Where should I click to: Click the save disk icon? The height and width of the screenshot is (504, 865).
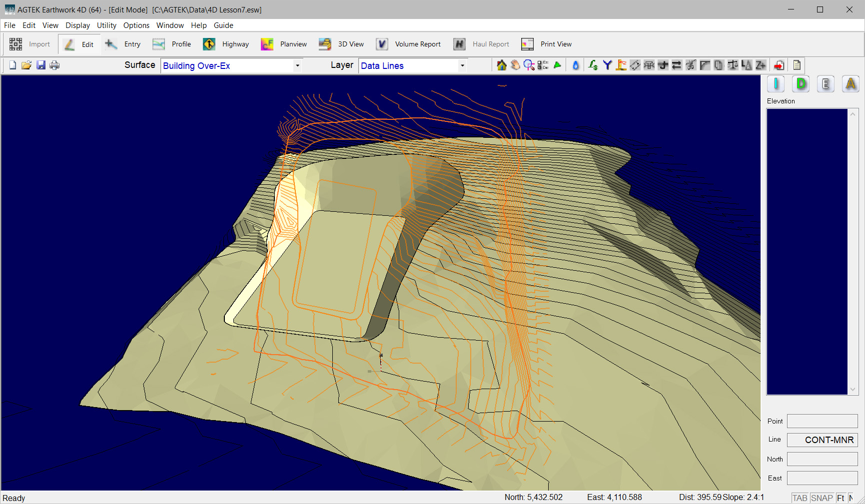tap(41, 65)
